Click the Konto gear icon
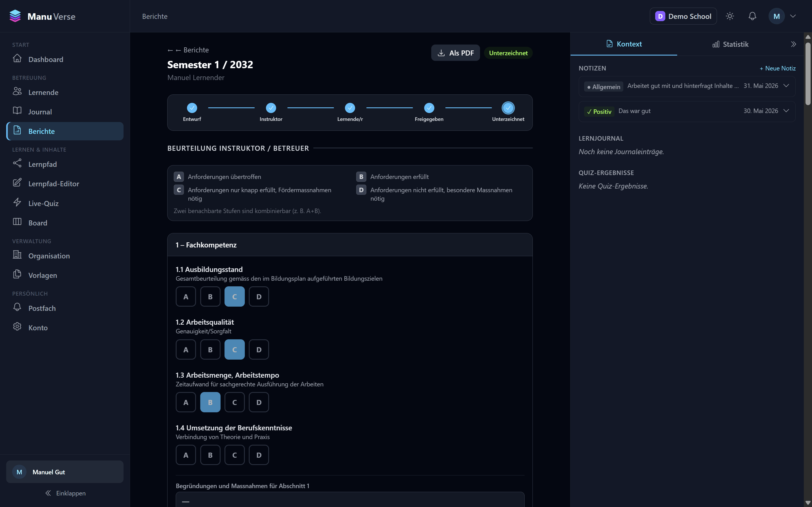 coord(17,327)
